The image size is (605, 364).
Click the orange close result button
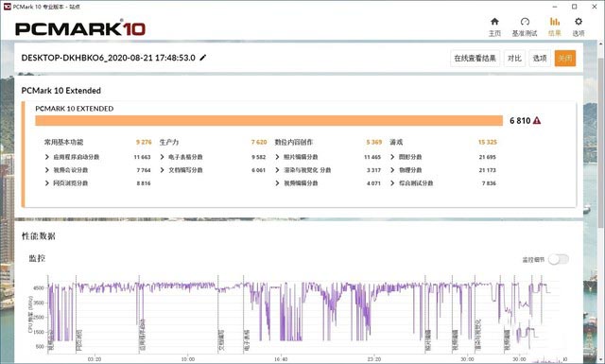click(565, 59)
